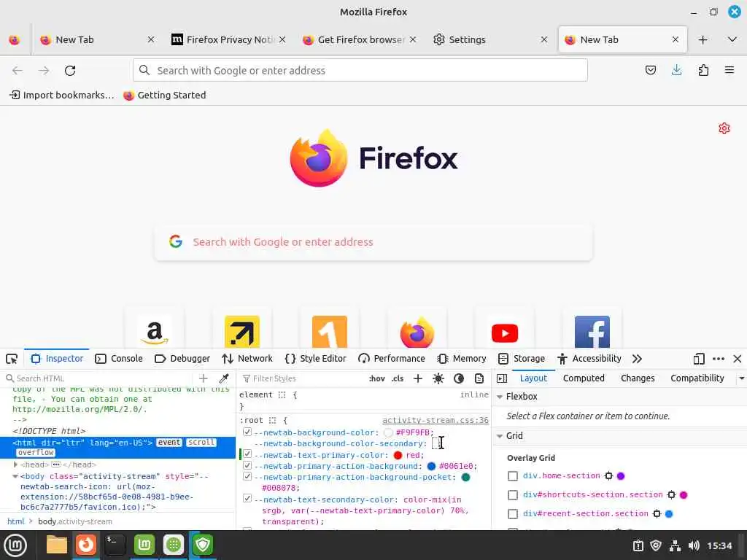Open the Downloads toolbar icon
The height and width of the screenshot is (560, 747).
676,71
